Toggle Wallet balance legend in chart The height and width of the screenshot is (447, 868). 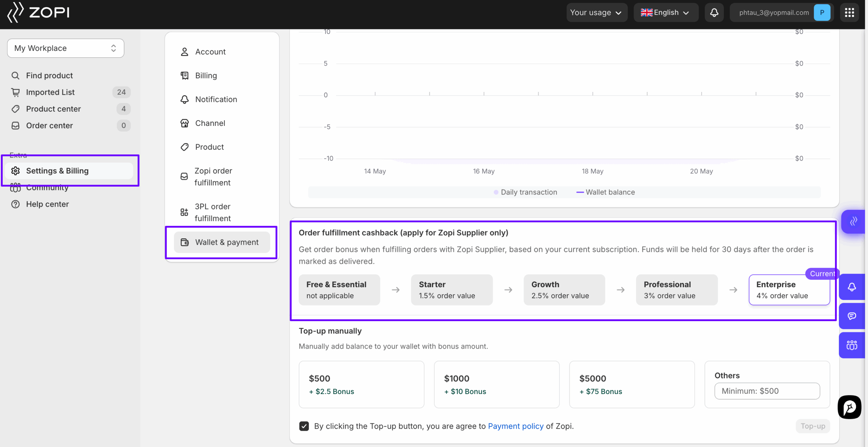(x=606, y=192)
